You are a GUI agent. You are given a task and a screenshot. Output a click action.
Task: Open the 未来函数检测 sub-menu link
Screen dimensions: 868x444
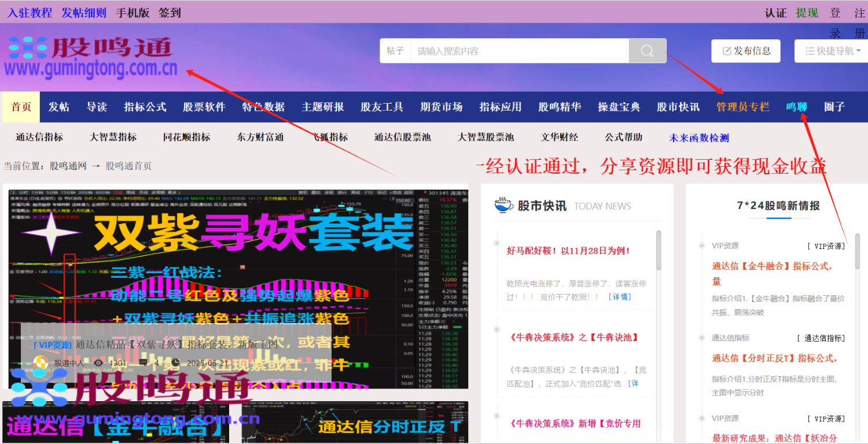point(698,137)
